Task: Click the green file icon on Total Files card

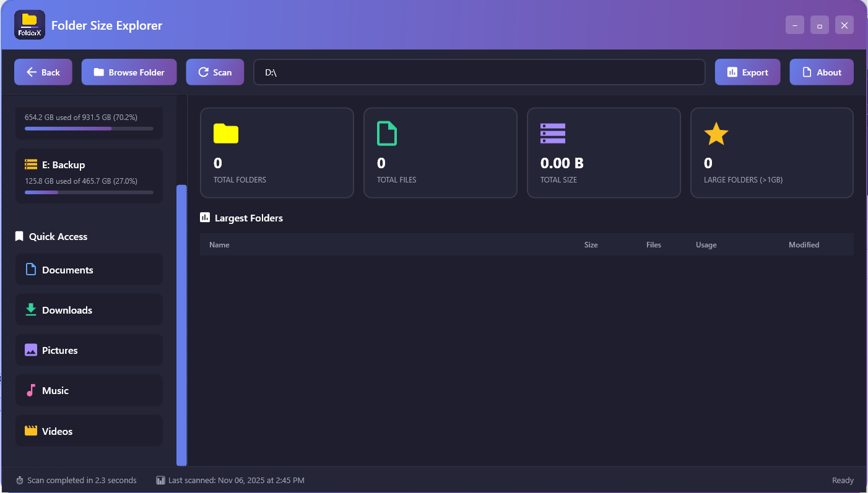Action: [x=386, y=133]
